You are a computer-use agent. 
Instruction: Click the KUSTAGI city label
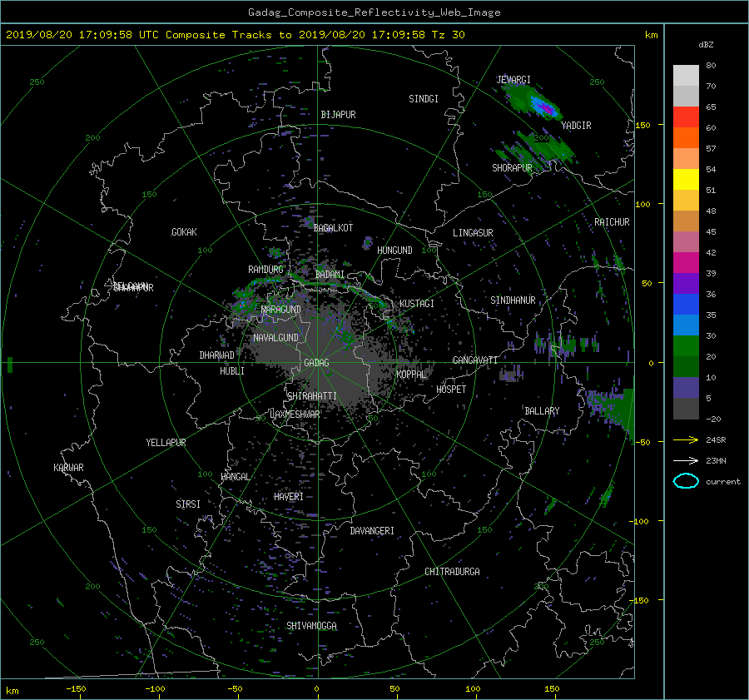417,304
